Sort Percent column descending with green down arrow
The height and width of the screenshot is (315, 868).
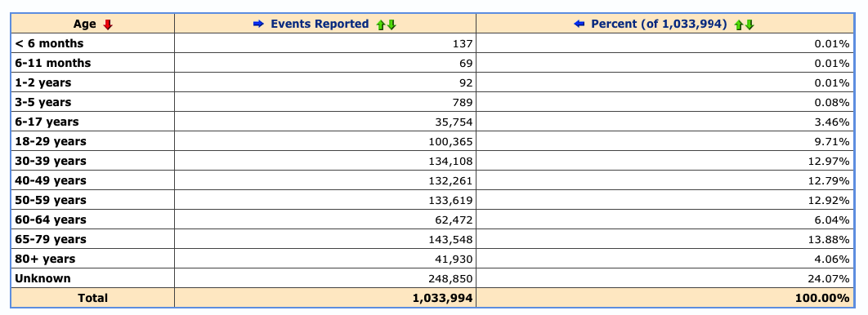tap(749, 24)
